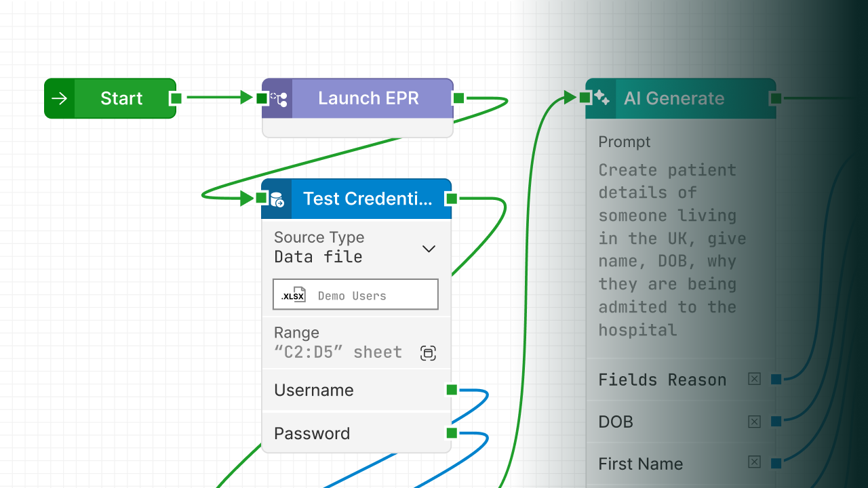Expand the panel below Launch EPR
This screenshot has width=868, height=488.
click(357, 128)
